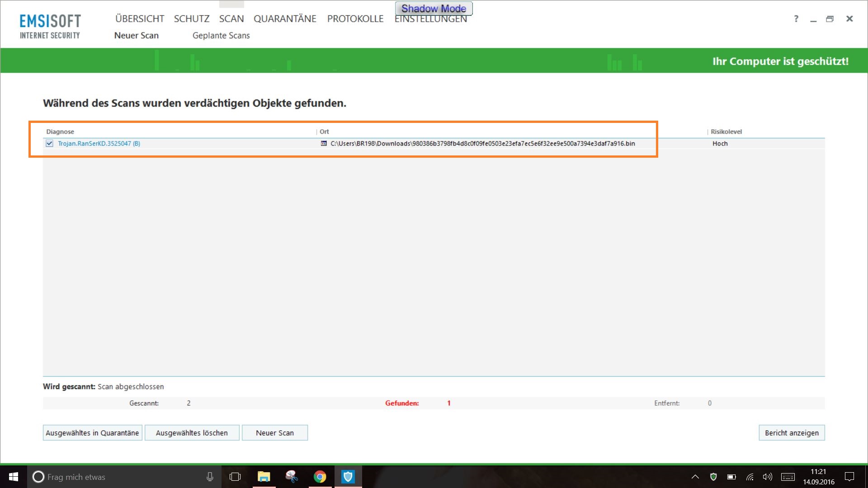
Task: Click the Cortana microphone icon
Action: click(210, 477)
